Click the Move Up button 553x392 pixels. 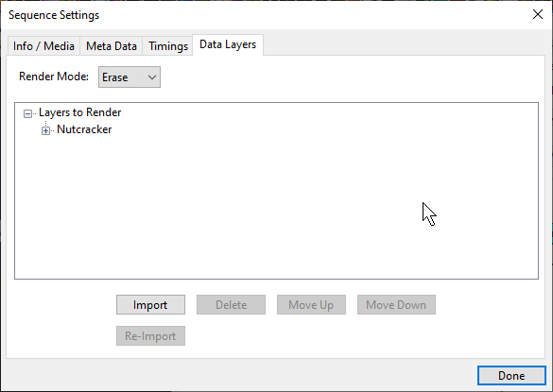pyautogui.click(x=311, y=304)
